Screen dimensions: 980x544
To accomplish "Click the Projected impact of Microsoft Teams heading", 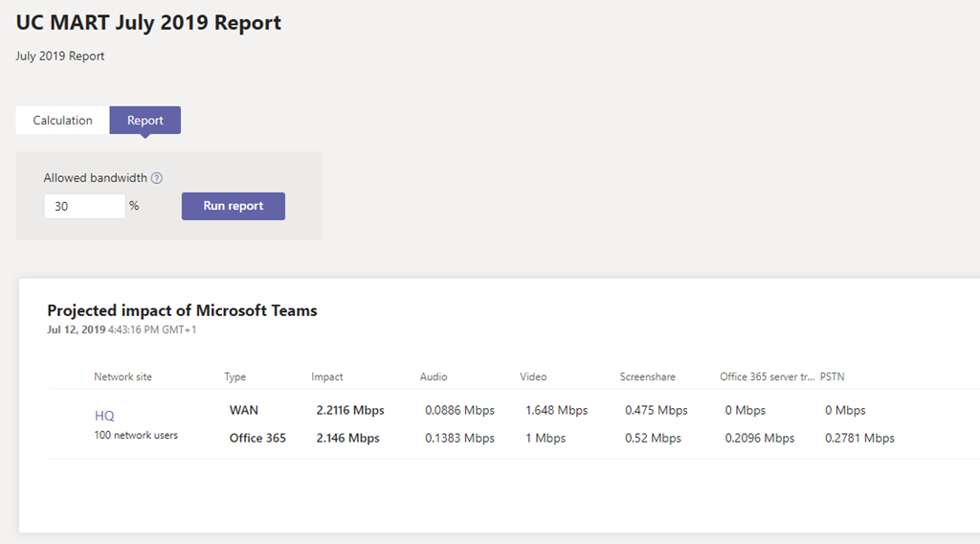I will tap(182, 310).
